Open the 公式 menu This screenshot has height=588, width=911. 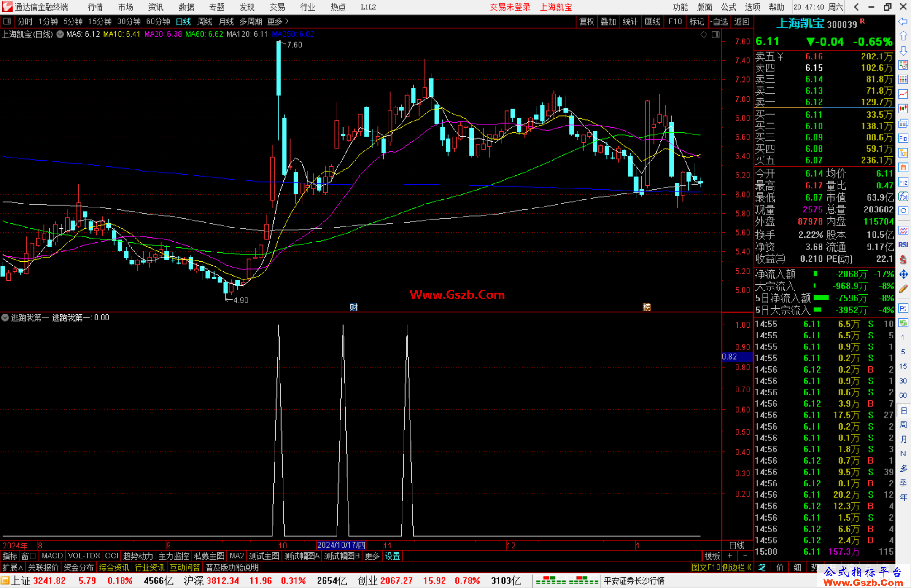(728, 7)
